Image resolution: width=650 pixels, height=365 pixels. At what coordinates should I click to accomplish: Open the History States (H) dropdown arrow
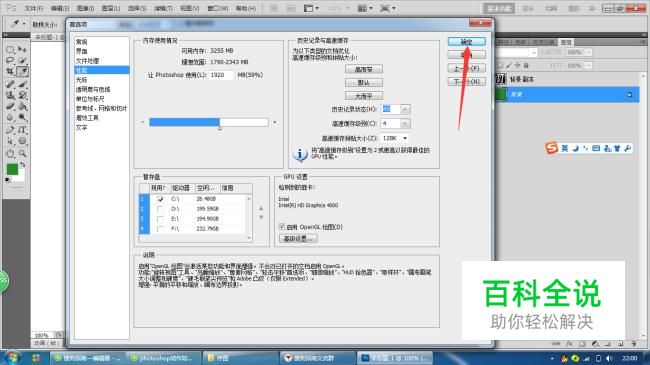405,110
